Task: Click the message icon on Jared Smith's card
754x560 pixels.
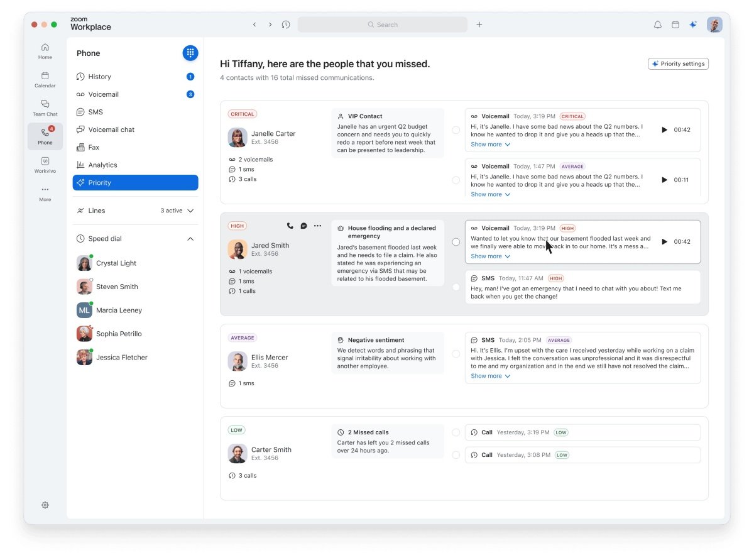Action: coord(303,226)
